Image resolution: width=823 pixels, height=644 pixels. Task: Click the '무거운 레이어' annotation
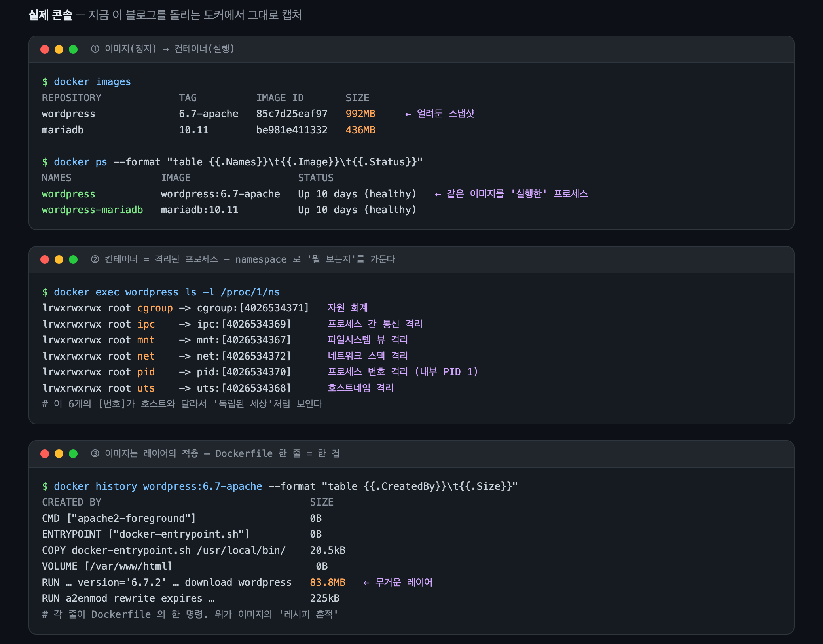[404, 582]
